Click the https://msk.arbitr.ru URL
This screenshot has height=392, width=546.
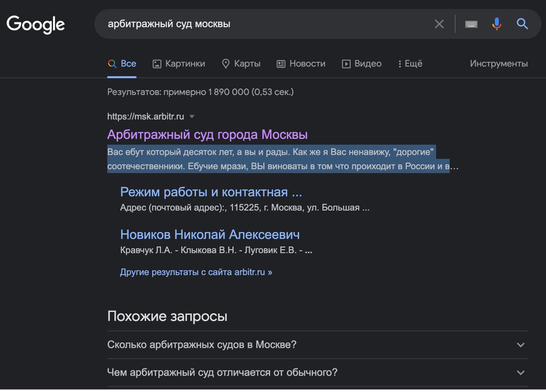pyautogui.click(x=145, y=116)
